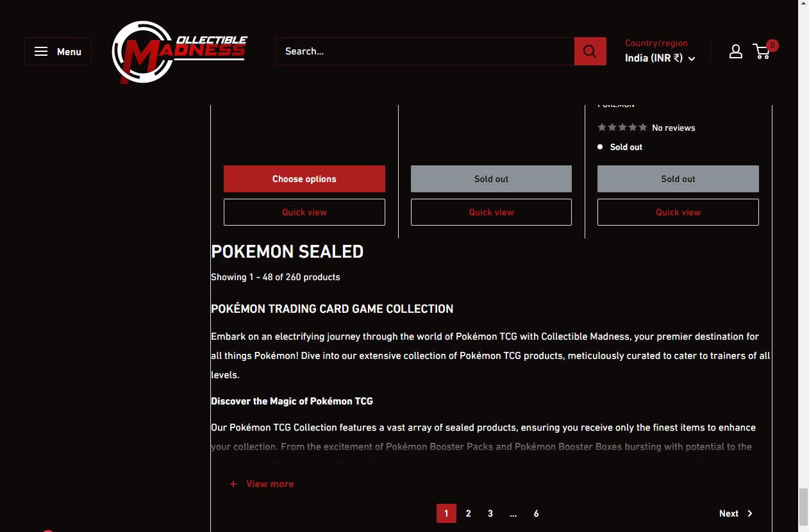This screenshot has height=532, width=809.
Task: Click 'Discover the Magic of Pokémon TCG' text
Action: [x=292, y=401]
